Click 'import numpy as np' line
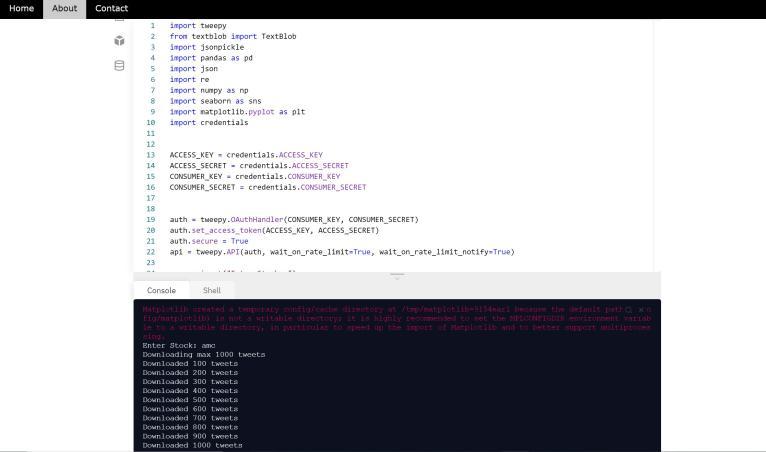 pos(209,90)
